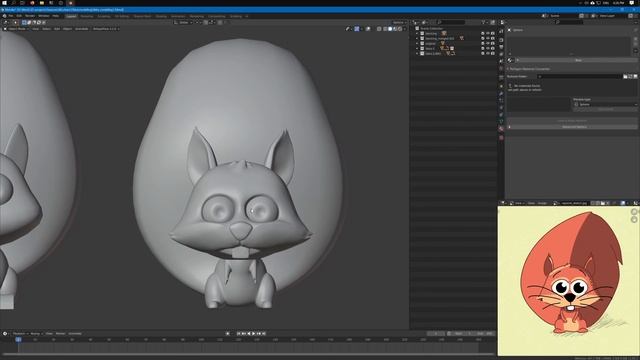Image resolution: width=640 pixels, height=360 pixels.
Task: Uncheck the second collection's exclude checkbox
Action: pos(422,38)
